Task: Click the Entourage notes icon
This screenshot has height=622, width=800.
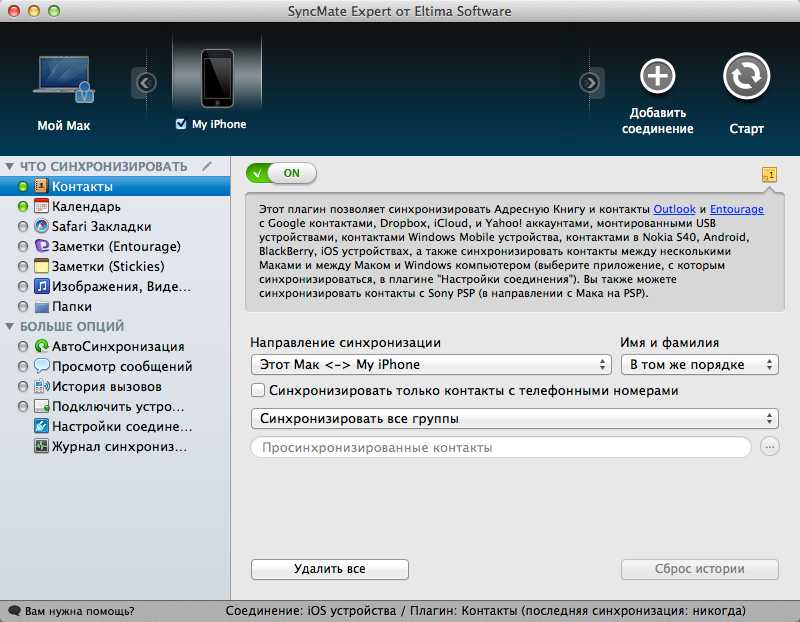Action: [41, 246]
